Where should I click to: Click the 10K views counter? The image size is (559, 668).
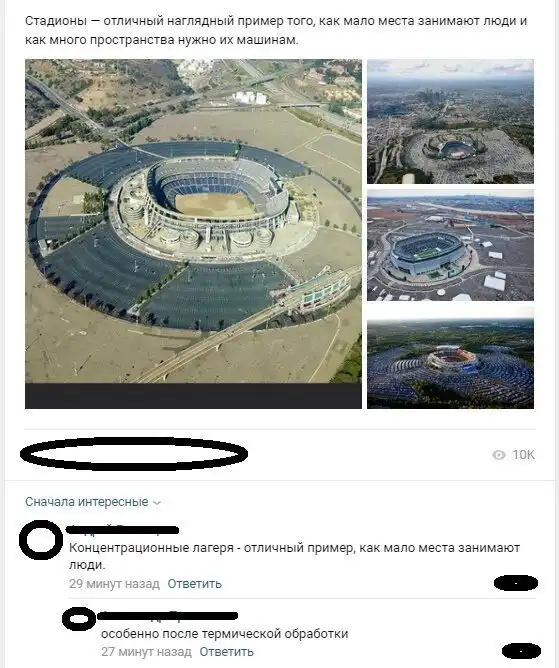click(523, 455)
